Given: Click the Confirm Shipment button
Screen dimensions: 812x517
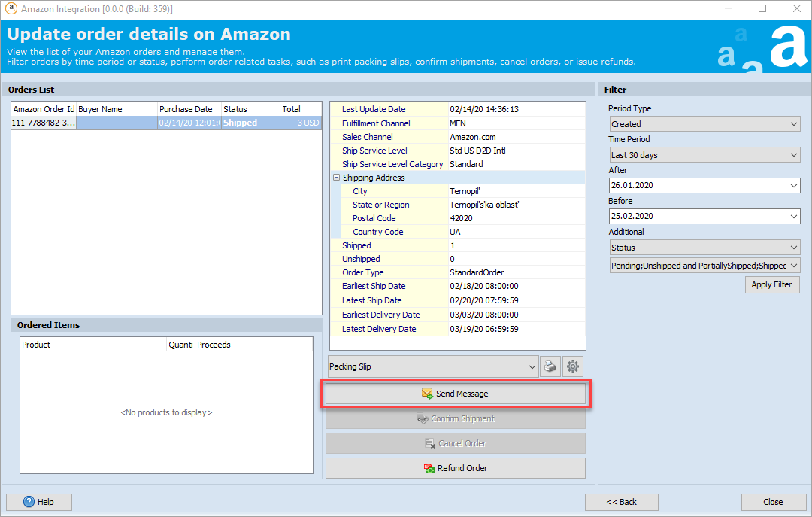Looking at the screenshot, I should (x=455, y=418).
